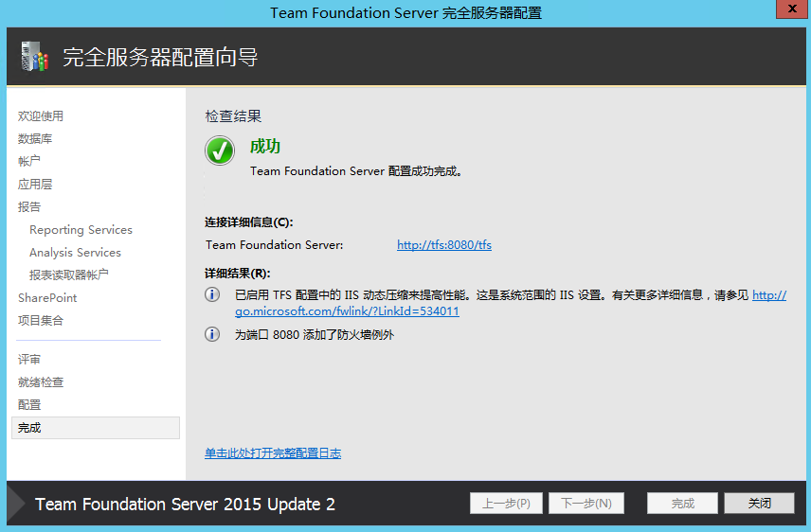
Task: Select Analysis Services sub-step
Action: click(x=75, y=253)
